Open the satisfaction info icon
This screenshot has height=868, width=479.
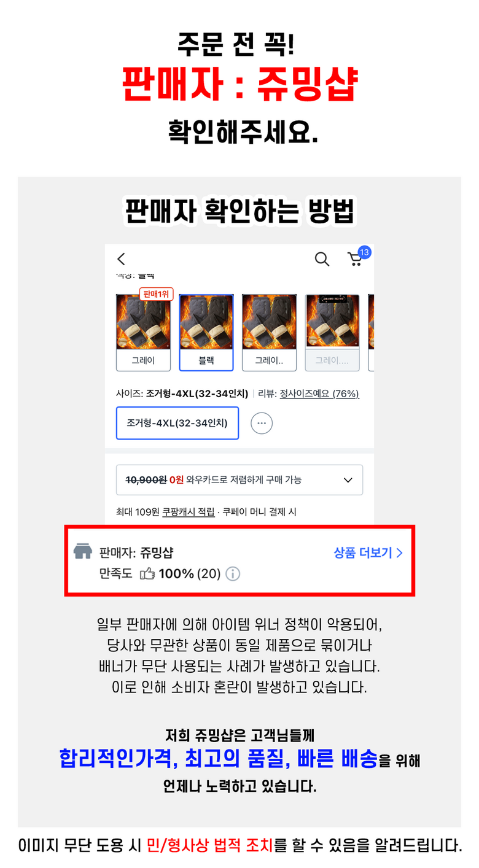233,574
